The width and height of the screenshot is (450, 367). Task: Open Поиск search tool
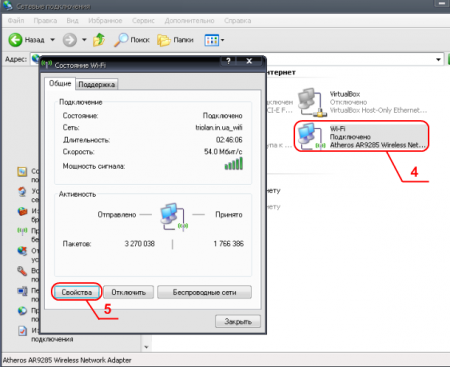tap(132, 40)
